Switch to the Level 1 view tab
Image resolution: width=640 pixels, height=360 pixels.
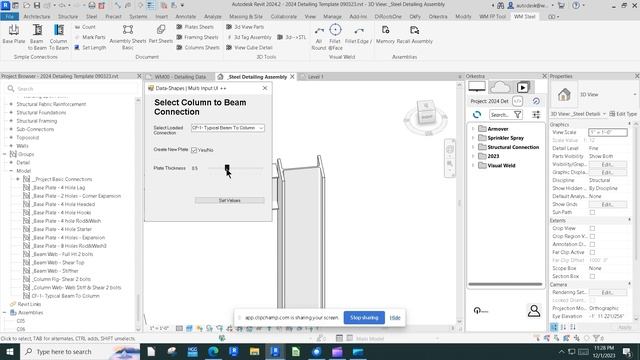click(316, 77)
